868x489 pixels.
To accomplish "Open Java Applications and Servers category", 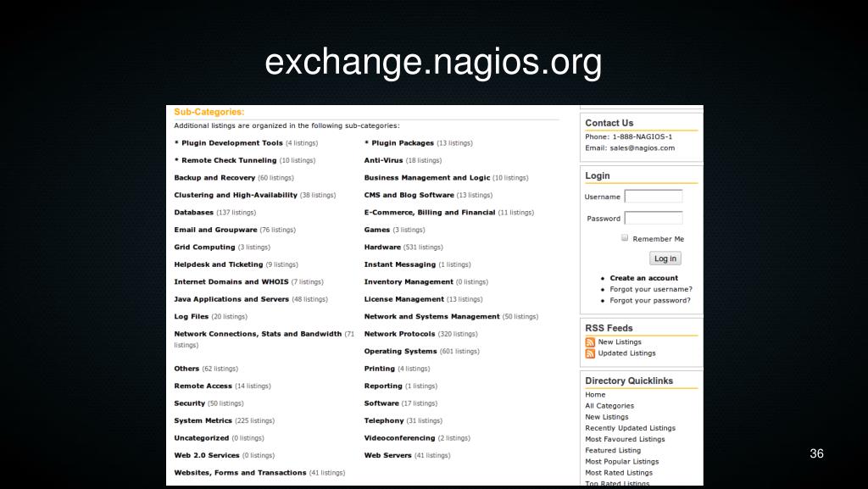I will pos(231,299).
